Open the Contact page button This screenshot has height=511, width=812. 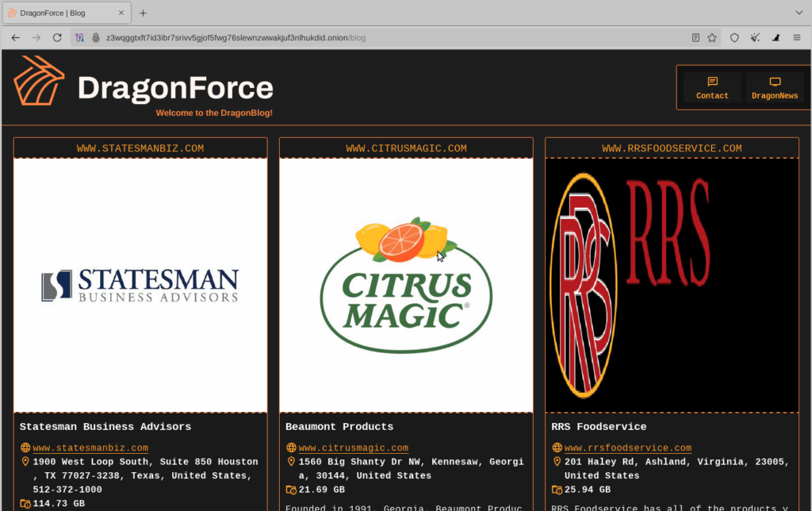point(712,87)
